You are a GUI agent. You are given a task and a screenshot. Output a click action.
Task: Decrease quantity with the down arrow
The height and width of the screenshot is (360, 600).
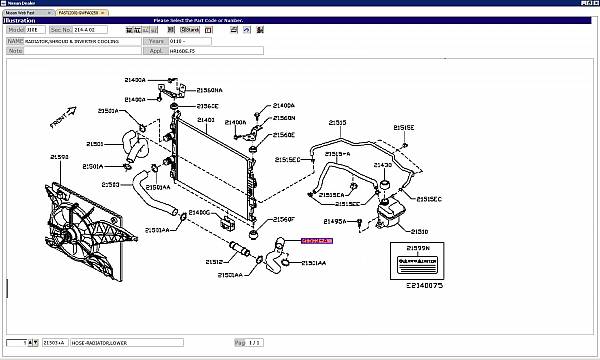(36, 343)
